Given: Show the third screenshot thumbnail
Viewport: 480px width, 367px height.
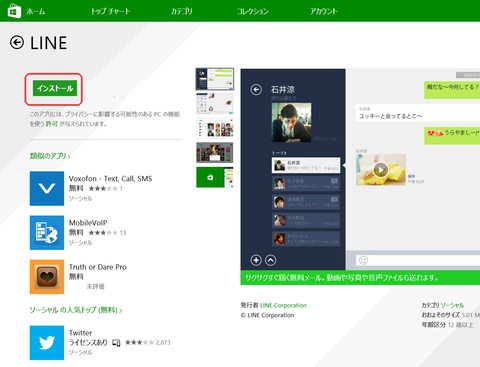Looking at the screenshot, I should 215,128.
